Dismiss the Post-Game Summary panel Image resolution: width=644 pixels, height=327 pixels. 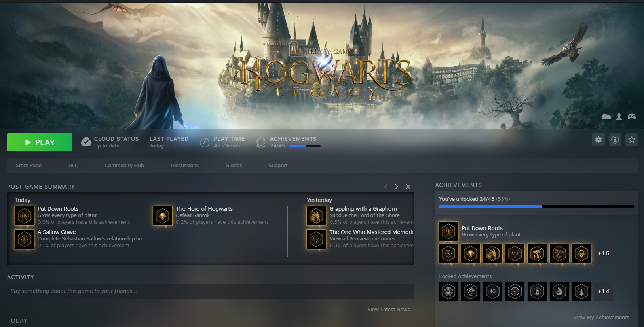coord(408,187)
